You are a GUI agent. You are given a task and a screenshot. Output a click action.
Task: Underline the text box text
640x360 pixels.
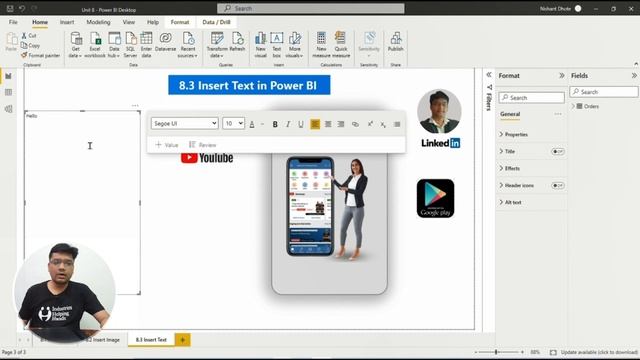click(x=301, y=124)
